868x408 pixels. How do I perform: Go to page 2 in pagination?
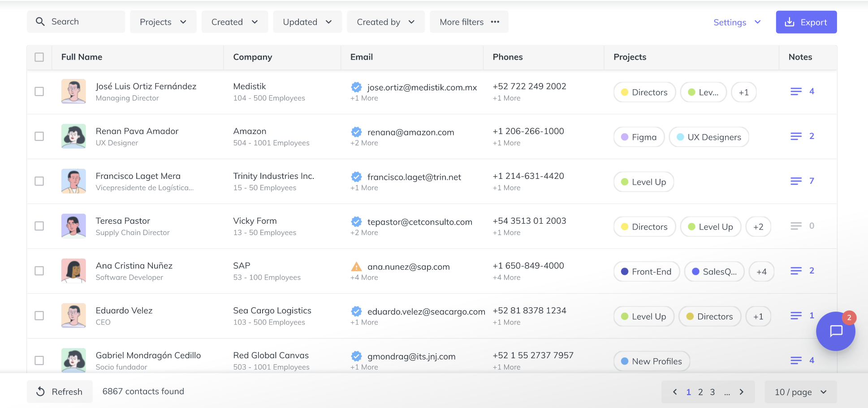(x=700, y=392)
